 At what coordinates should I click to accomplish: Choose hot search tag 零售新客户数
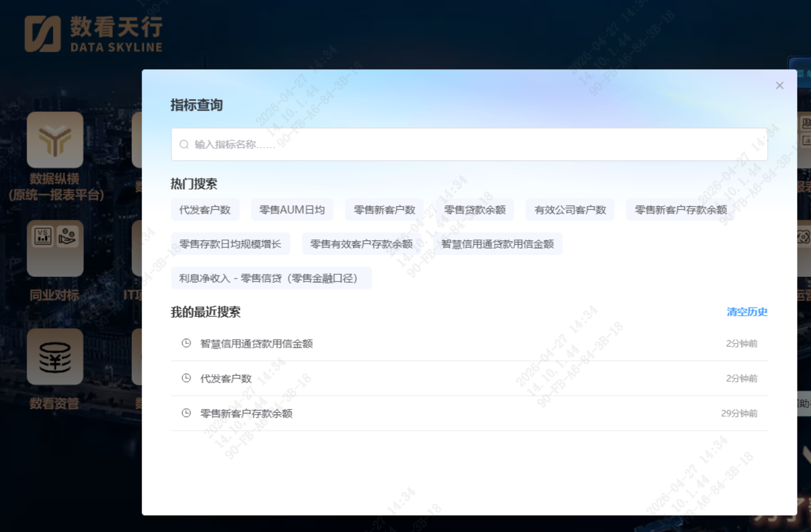[384, 210]
